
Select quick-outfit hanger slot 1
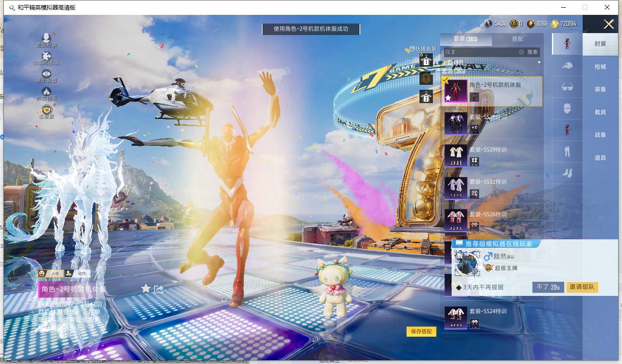pyautogui.click(x=426, y=60)
